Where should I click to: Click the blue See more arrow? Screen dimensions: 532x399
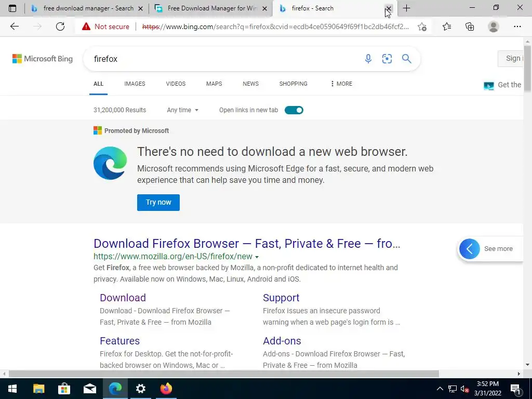(469, 249)
